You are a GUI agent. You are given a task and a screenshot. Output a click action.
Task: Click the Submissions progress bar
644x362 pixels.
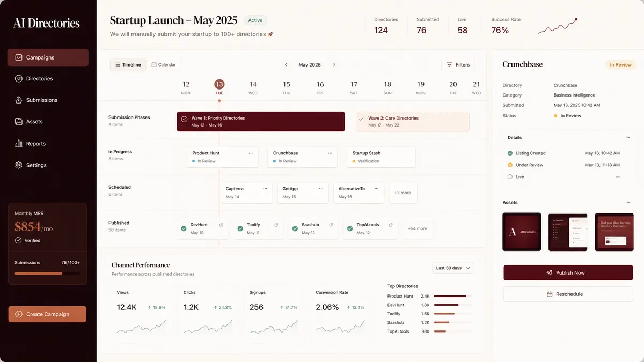coord(47,274)
